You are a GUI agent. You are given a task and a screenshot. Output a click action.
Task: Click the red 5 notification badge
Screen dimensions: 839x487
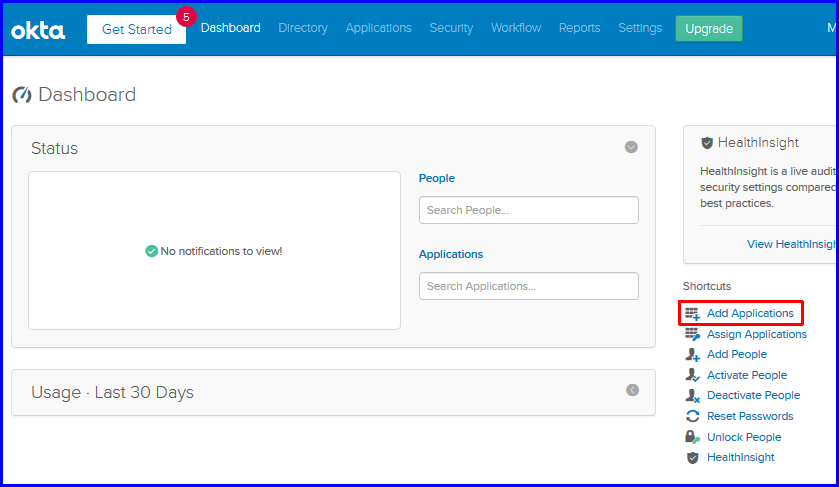[186, 17]
